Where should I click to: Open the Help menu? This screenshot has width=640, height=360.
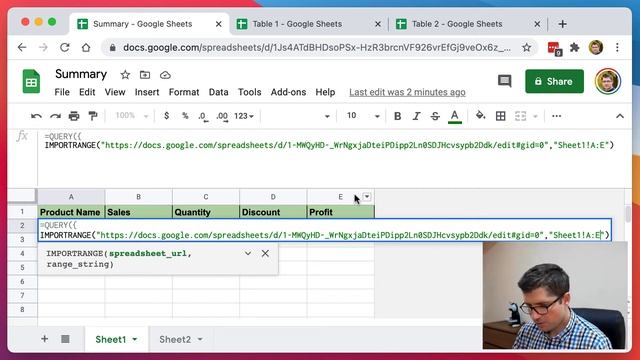click(325, 92)
